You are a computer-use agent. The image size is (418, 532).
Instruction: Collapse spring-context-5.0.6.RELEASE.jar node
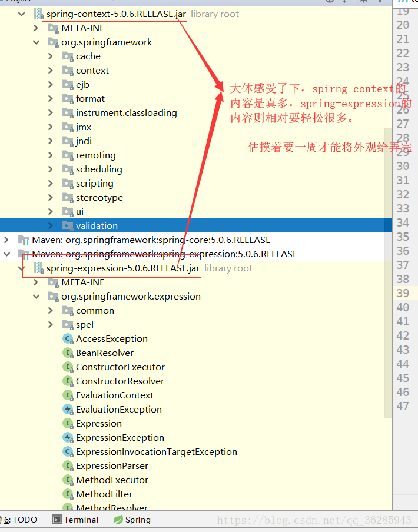click(x=22, y=14)
